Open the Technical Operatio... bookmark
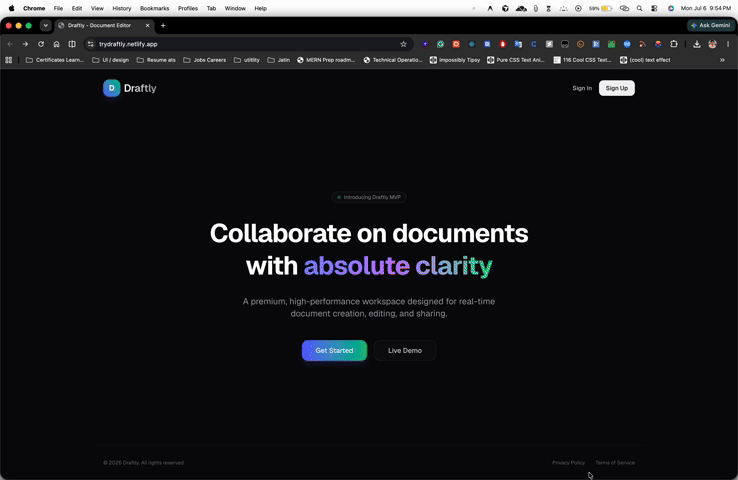The width and height of the screenshot is (738, 480). [393, 60]
